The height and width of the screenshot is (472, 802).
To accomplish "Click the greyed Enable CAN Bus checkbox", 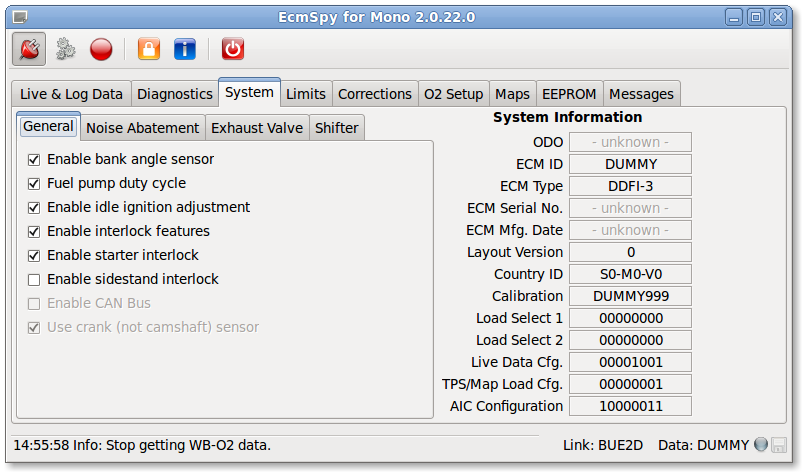I will [x=34, y=304].
